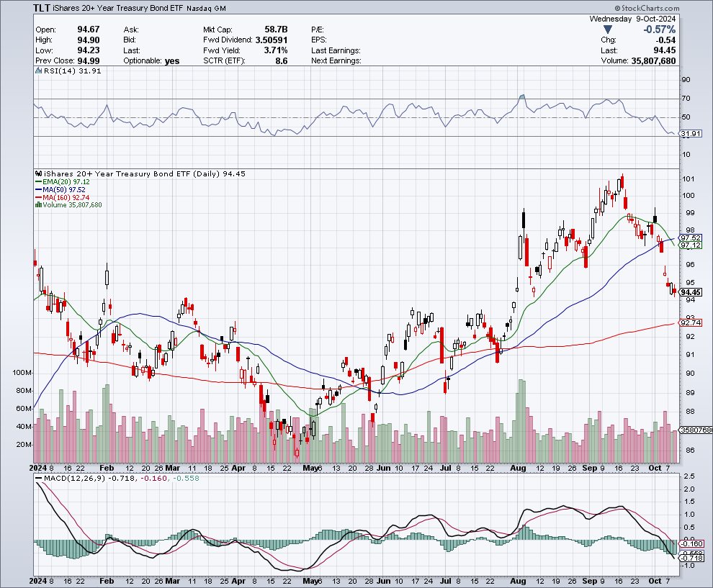This screenshot has height=588, width=713.
Task: Click the header Volume value 35,807,680
Action: 653,60
